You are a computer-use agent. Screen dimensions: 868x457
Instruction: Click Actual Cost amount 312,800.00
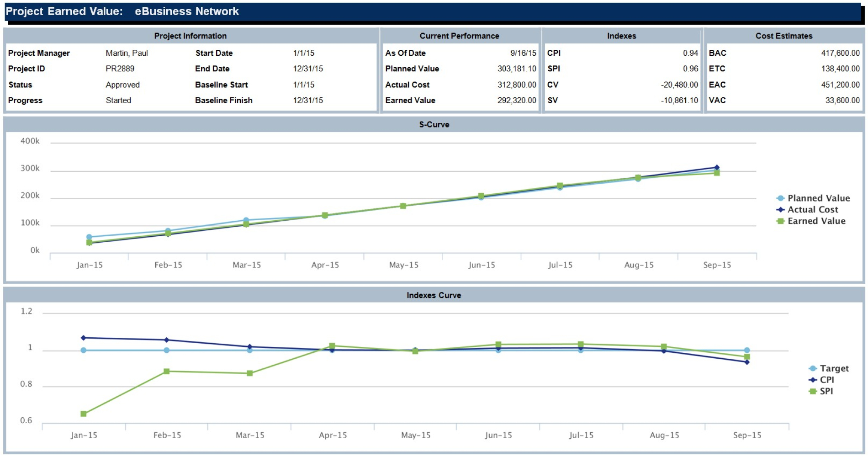click(x=517, y=85)
